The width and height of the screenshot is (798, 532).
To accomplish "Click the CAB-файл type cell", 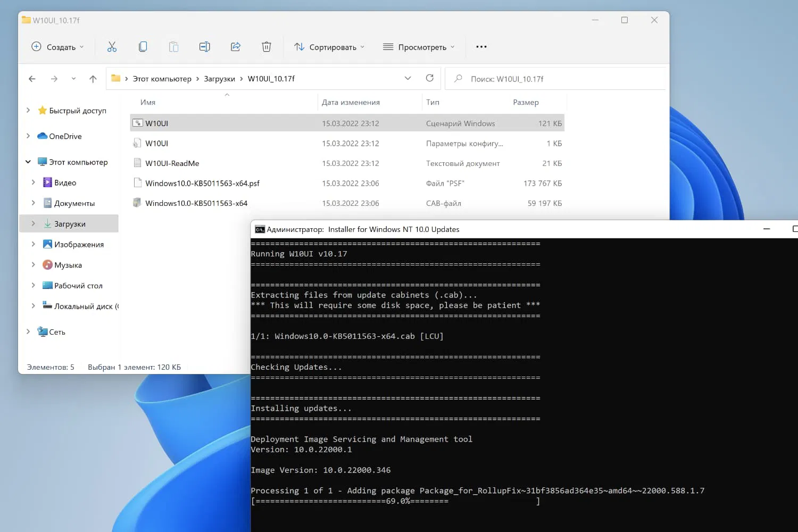I will [444, 203].
